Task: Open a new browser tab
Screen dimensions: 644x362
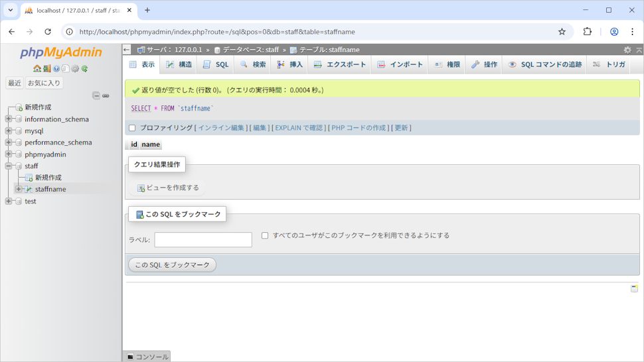Action: (147, 10)
